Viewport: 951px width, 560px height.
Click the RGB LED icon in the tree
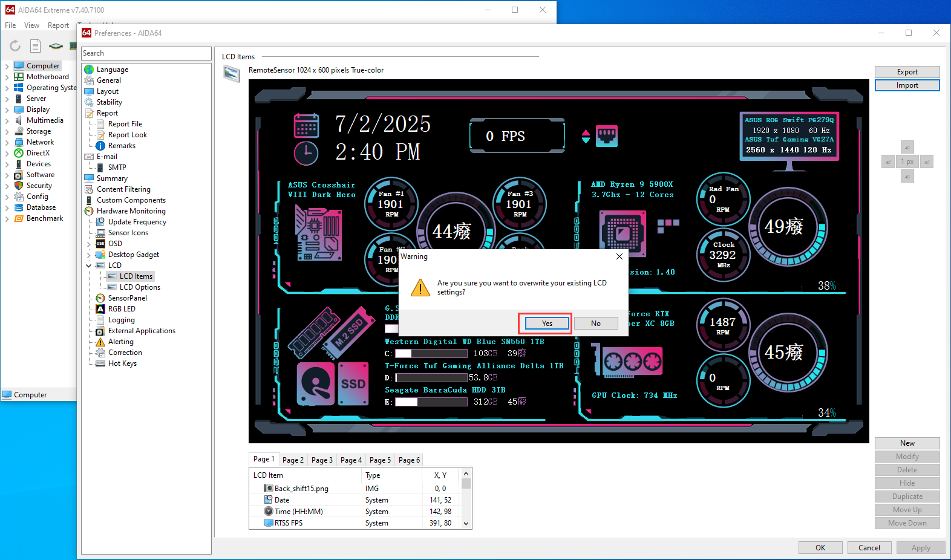(x=100, y=309)
